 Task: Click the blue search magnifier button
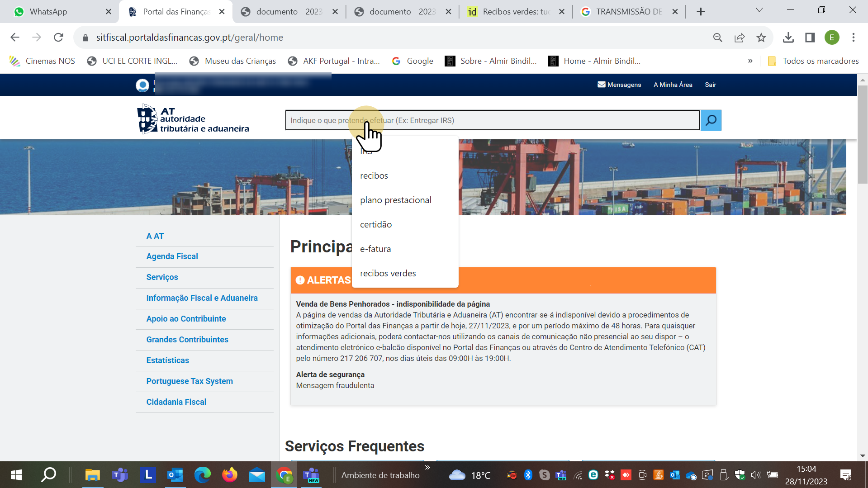pos(711,120)
